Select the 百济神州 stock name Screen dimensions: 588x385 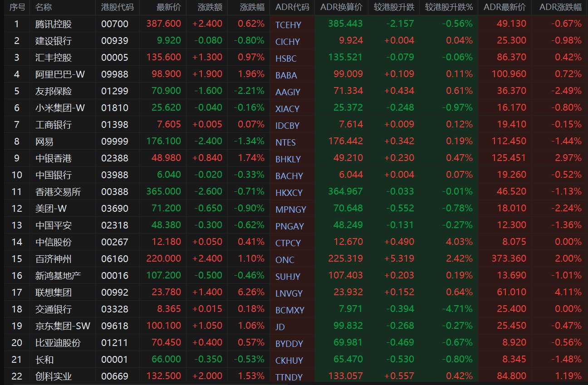point(54,259)
